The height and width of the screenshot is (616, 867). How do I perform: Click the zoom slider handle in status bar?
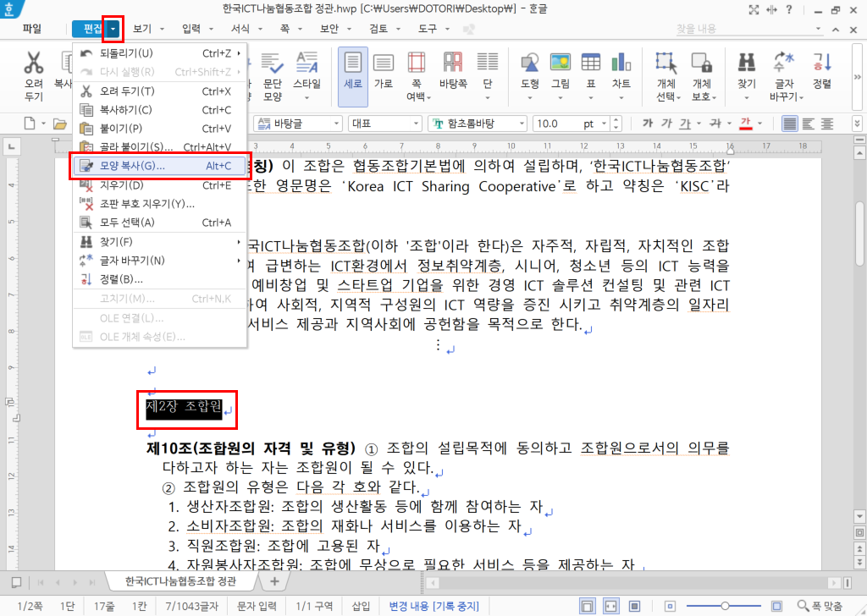725,606
